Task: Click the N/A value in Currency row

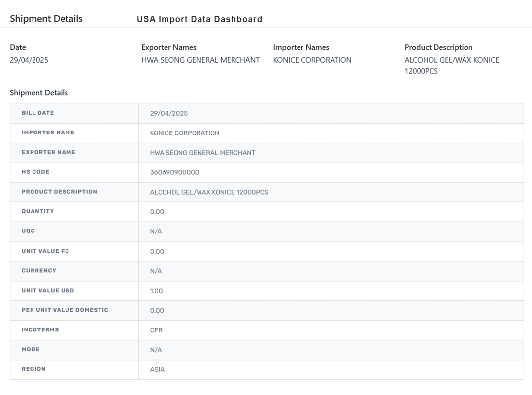Action: (156, 271)
